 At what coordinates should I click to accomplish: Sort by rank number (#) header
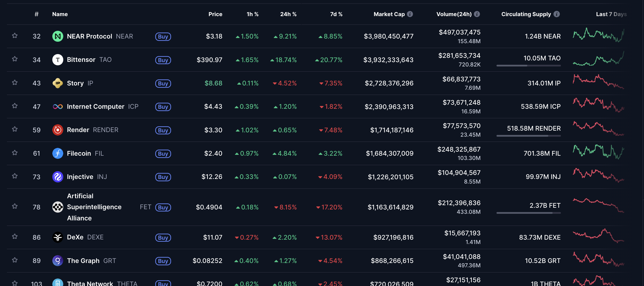[x=37, y=14]
